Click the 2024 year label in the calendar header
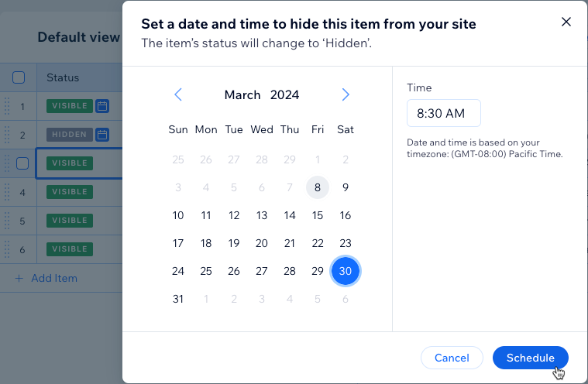 284,94
